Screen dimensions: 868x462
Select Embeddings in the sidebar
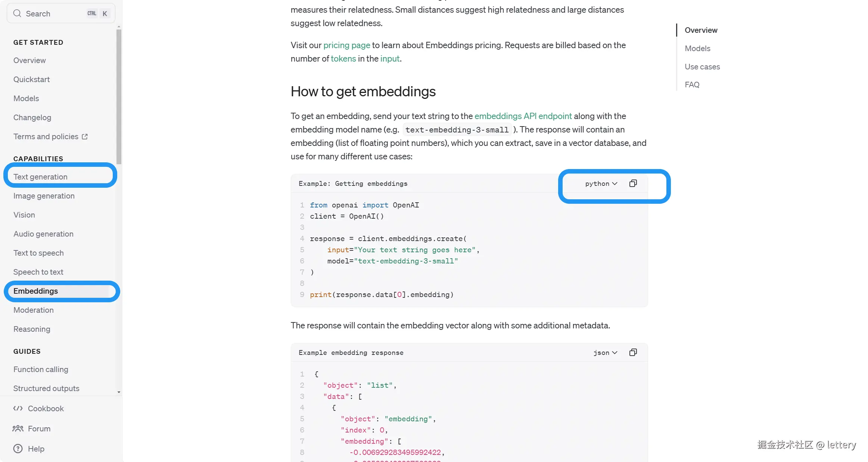coord(35,291)
